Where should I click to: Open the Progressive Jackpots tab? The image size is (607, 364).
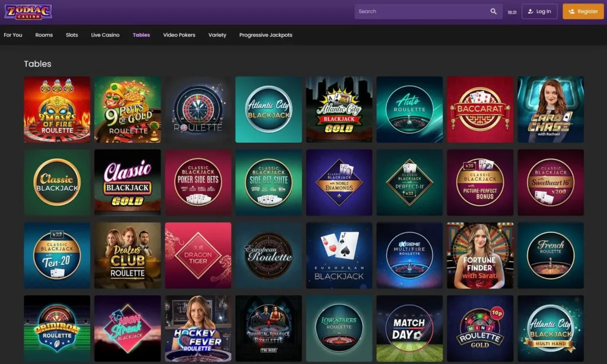coord(266,35)
